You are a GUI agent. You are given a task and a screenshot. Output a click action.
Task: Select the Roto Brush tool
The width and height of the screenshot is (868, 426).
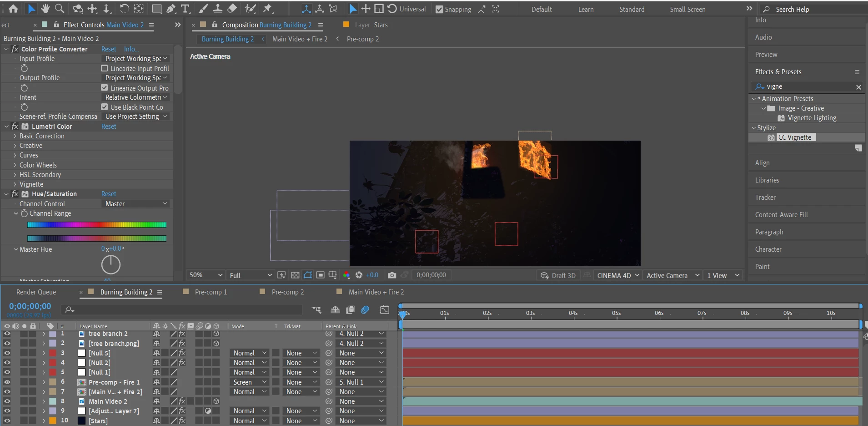[x=250, y=9]
